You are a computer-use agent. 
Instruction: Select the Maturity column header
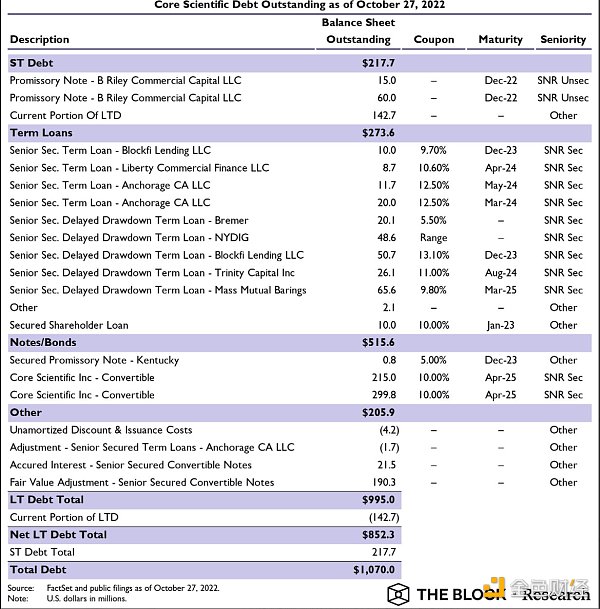pyautogui.click(x=500, y=40)
